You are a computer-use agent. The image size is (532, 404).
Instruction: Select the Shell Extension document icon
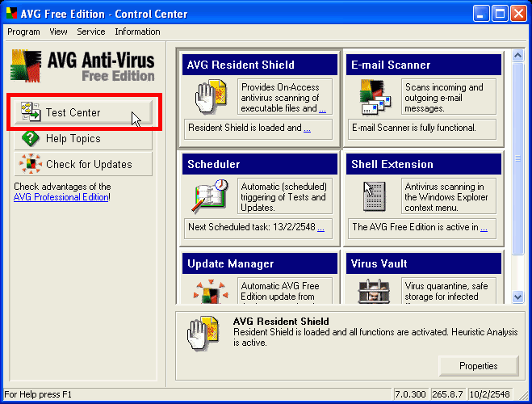coord(375,196)
